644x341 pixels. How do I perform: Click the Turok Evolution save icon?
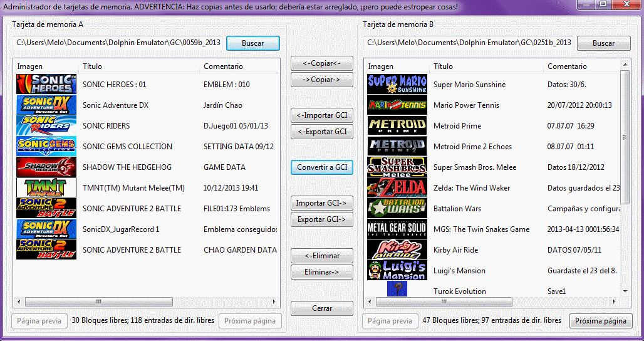pyautogui.click(x=397, y=289)
